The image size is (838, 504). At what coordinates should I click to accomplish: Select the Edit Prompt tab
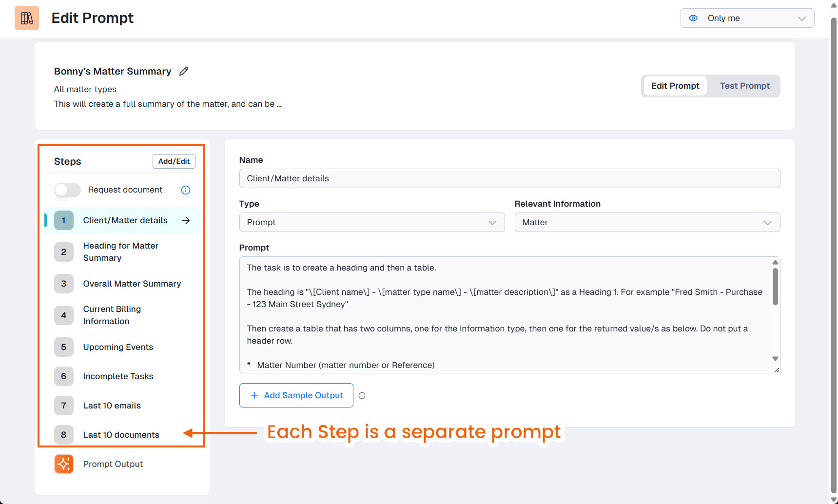[675, 86]
